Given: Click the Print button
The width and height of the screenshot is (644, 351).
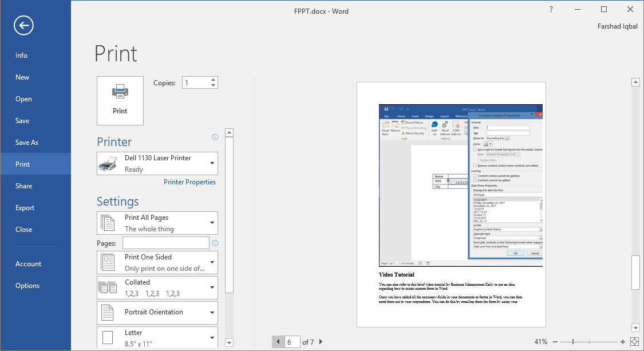Looking at the screenshot, I should coord(120,100).
